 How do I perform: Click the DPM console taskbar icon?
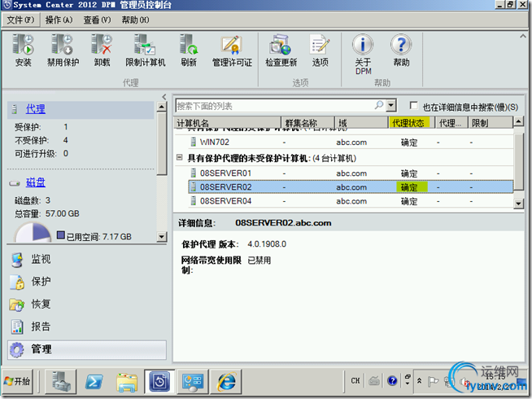[x=159, y=381]
